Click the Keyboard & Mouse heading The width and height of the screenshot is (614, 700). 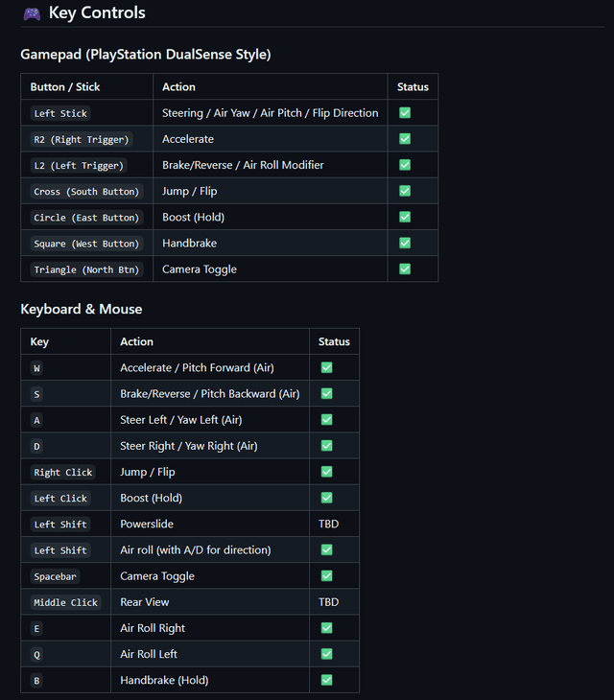[82, 309]
